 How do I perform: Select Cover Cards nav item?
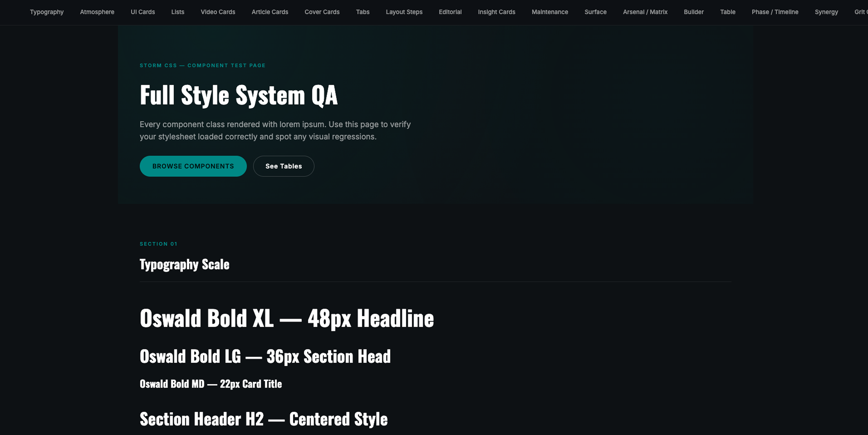[322, 12]
